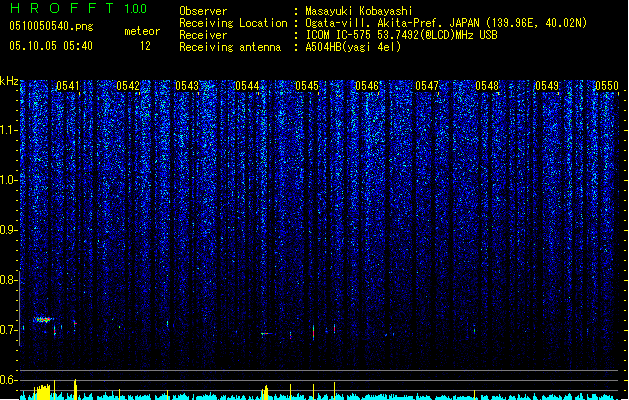
Task: Click the 0.8 kHz axis label
Action: pos(9,280)
